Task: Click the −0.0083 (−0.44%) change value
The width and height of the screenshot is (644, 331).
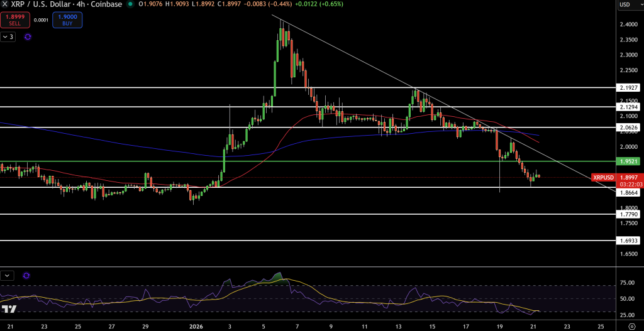Action: point(267,4)
